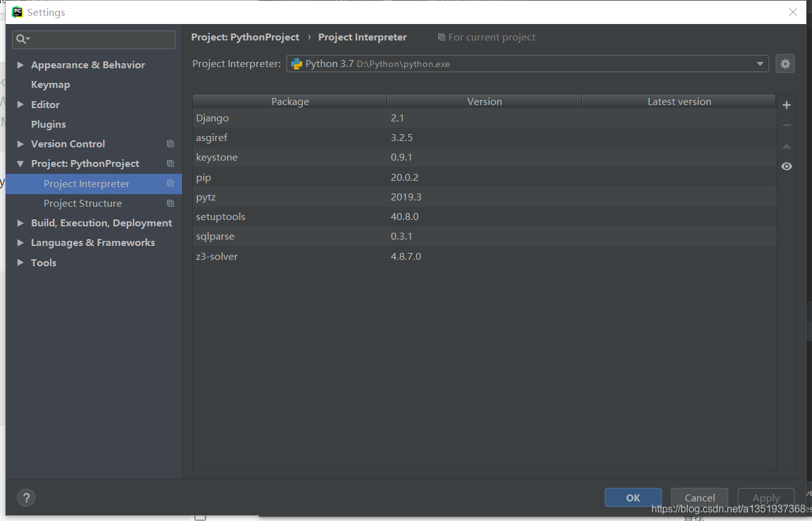
Task: Click the project-level icon beside Version Control
Action: coord(170,144)
